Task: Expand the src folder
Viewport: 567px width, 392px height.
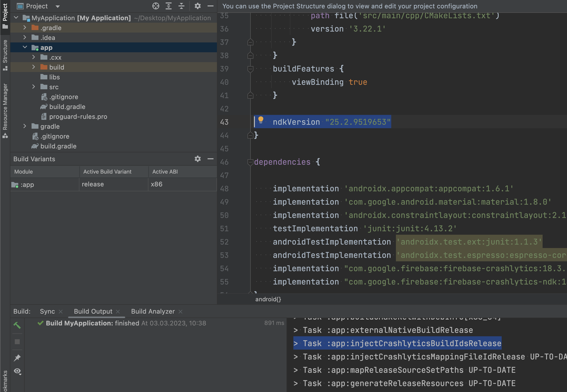Action: click(34, 87)
